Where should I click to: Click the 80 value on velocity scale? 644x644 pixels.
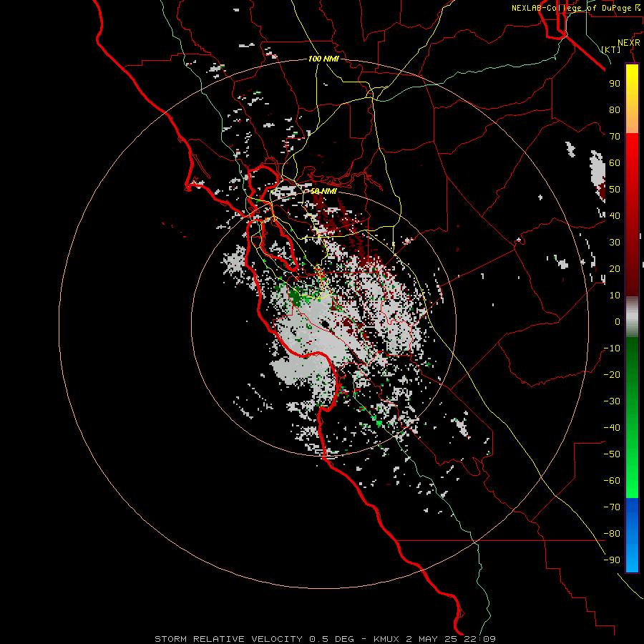tap(615, 109)
